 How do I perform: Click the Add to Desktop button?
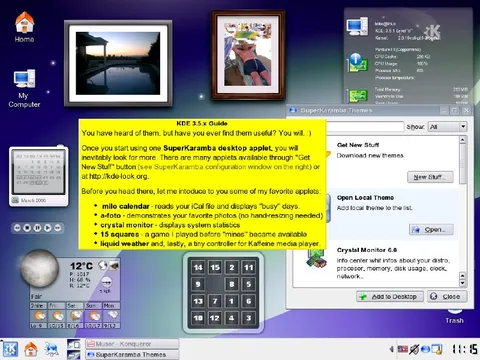[390, 296]
